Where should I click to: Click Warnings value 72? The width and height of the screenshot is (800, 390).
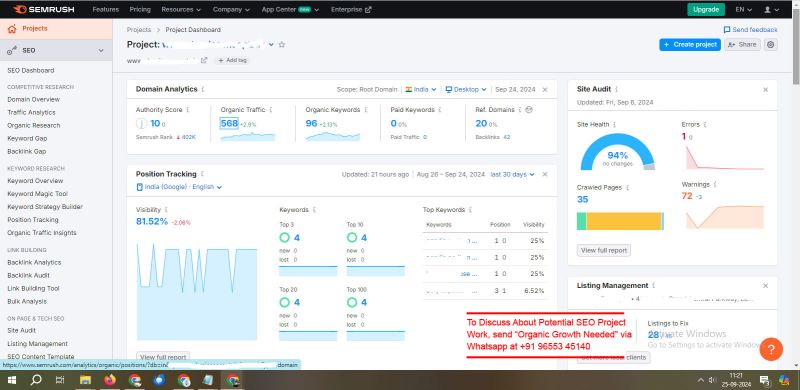point(687,196)
